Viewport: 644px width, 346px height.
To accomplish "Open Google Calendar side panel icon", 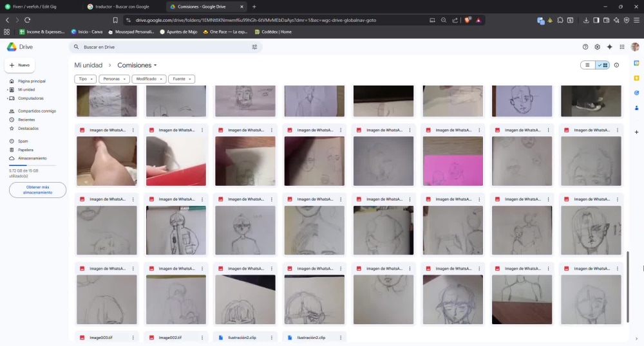I will pyautogui.click(x=637, y=63).
